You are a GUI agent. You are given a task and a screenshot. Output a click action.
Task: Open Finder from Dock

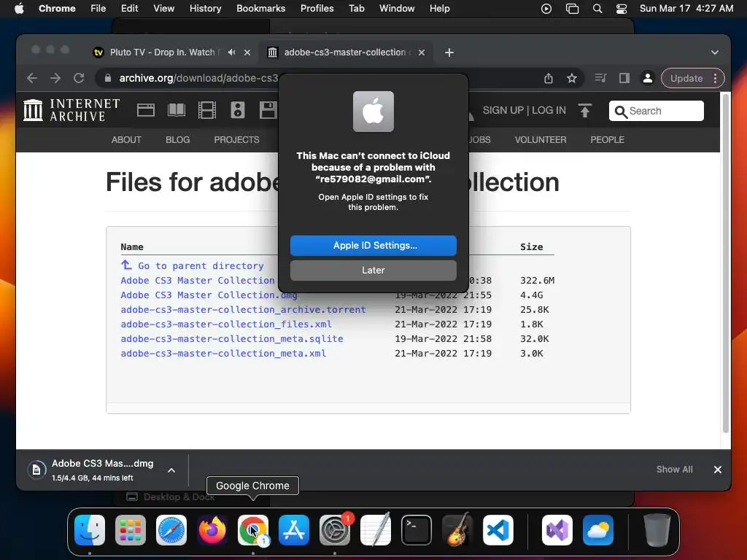pyautogui.click(x=90, y=530)
